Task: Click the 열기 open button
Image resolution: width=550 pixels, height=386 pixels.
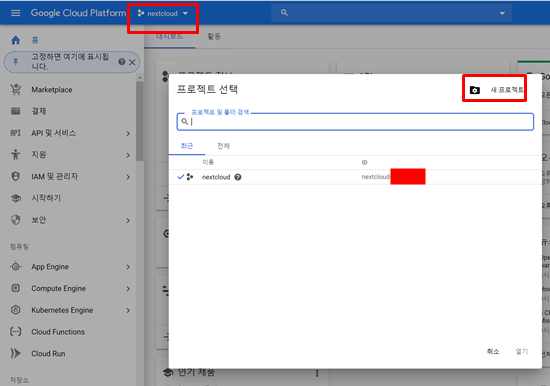Action: click(522, 351)
